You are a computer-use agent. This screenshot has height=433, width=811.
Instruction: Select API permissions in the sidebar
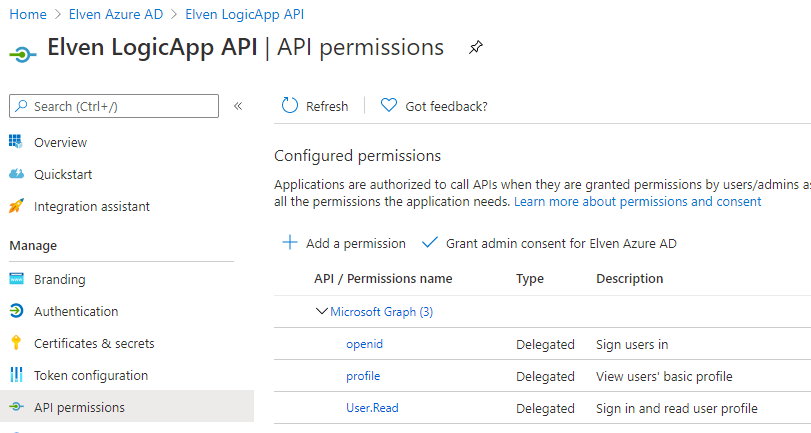pyautogui.click(x=127, y=407)
